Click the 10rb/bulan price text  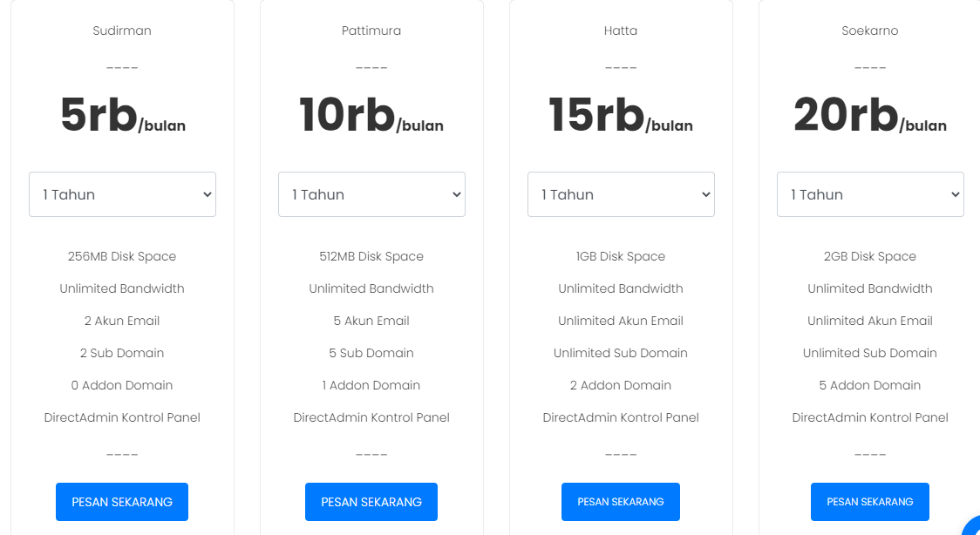coord(371,117)
